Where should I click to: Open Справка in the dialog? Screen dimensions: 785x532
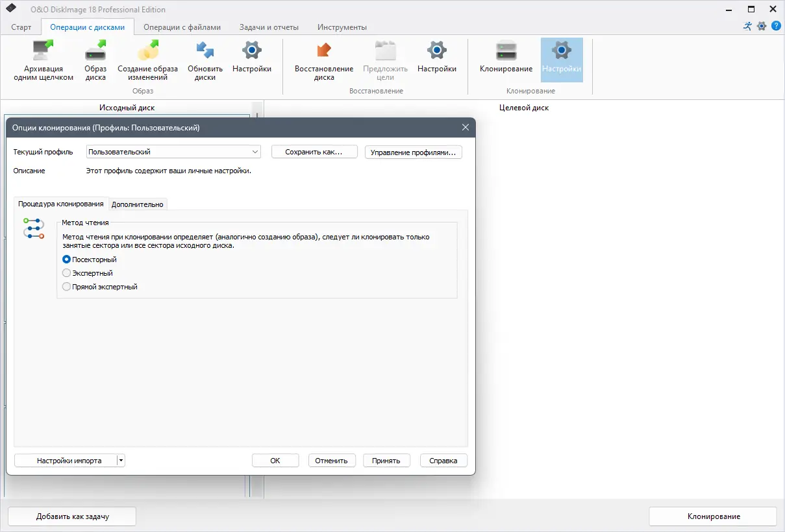[x=443, y=461]
